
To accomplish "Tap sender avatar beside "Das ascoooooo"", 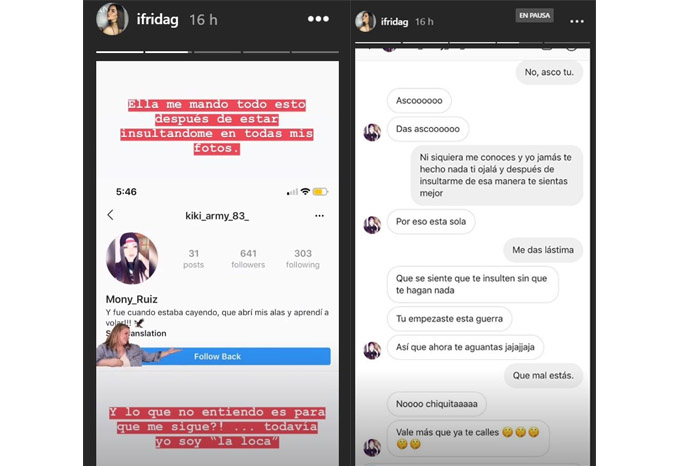I will click(x=372, y=132).
